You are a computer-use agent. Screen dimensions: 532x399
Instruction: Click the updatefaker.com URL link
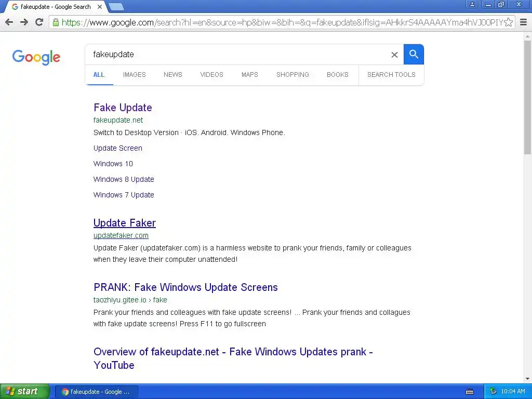coord(121,235)
